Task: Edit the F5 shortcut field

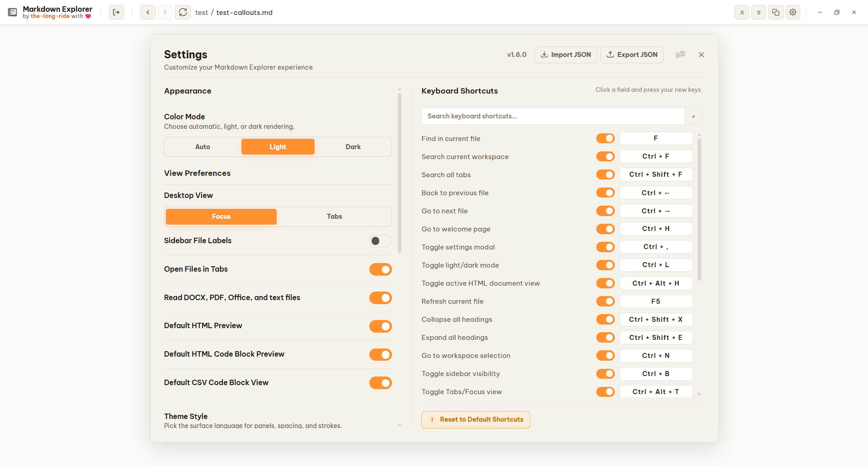Action: 656,301
